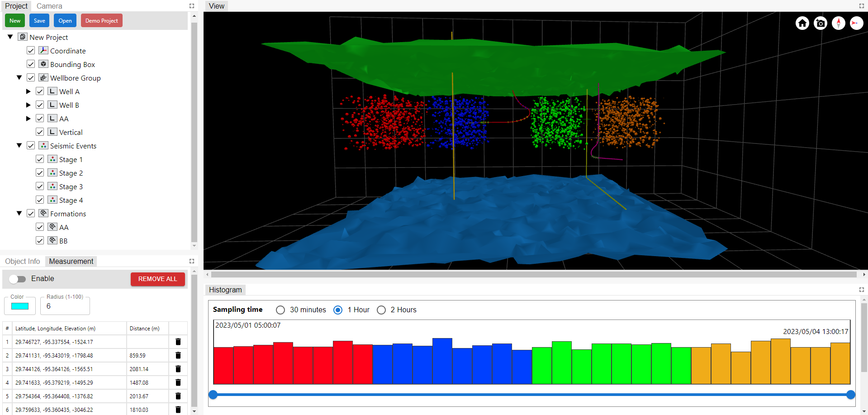Viewport: 868px width, 415px height.
Task: Collapse the Seismic Events group
Action: click(x=19, y=146)
